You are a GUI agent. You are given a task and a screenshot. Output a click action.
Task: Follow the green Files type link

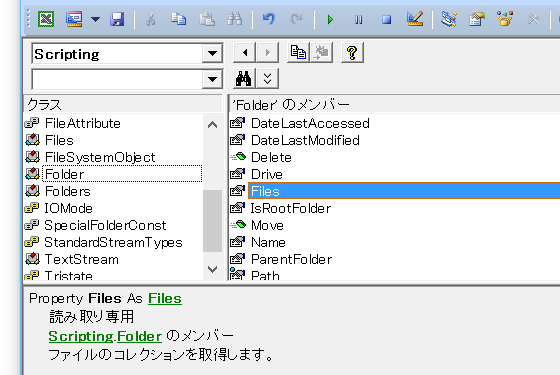(165, 299)
